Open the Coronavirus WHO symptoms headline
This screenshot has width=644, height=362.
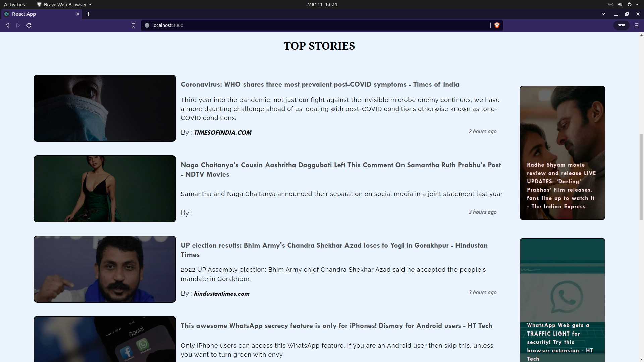pos(320,84)
